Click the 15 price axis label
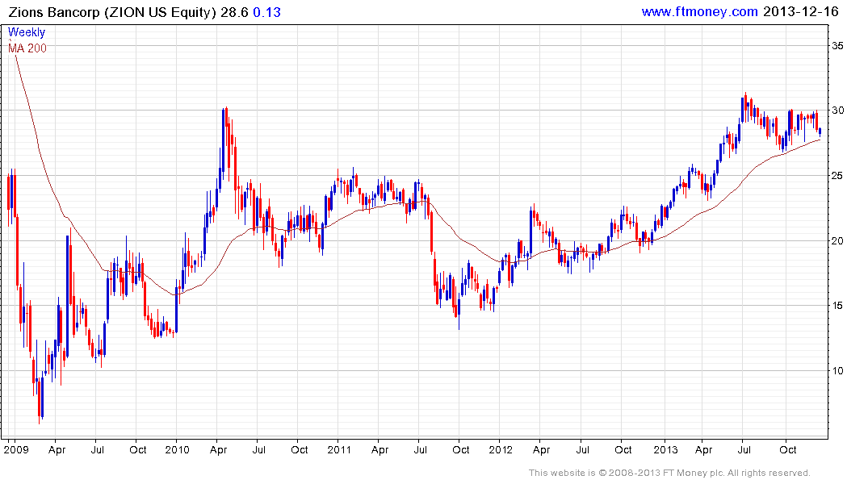Viewport: 868px width, 484px height. pos(837,306)
